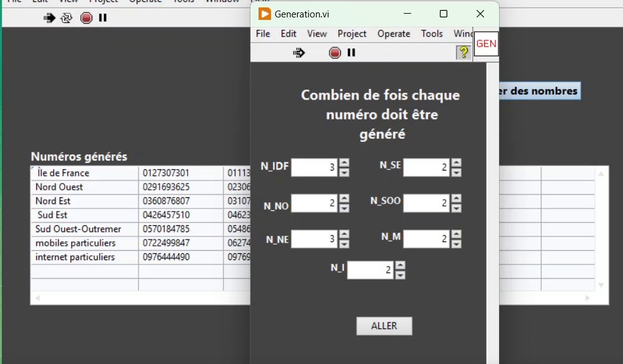Open the Project menu in Generation.vi
623x364 pixels.
coord(352,34)
